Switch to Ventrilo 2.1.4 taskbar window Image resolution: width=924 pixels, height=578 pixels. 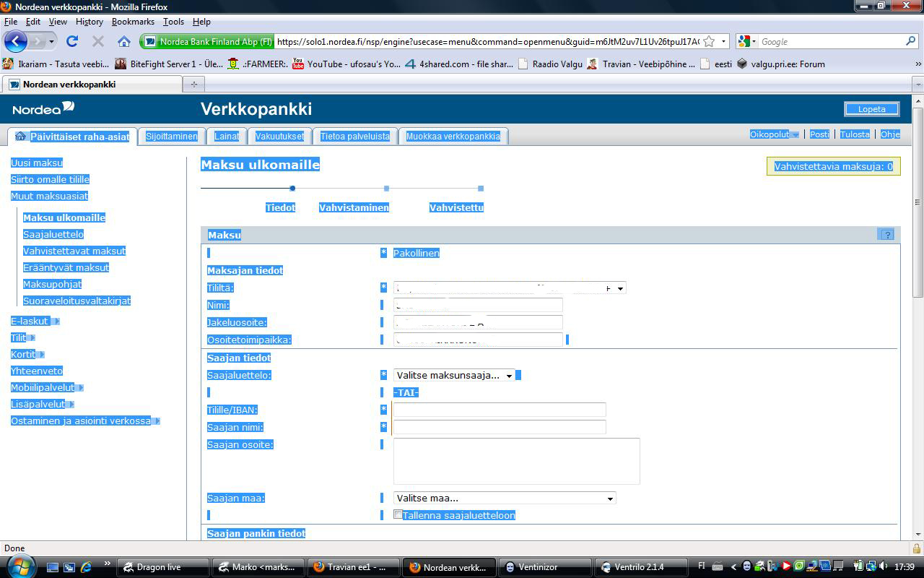tap(642, 567)
